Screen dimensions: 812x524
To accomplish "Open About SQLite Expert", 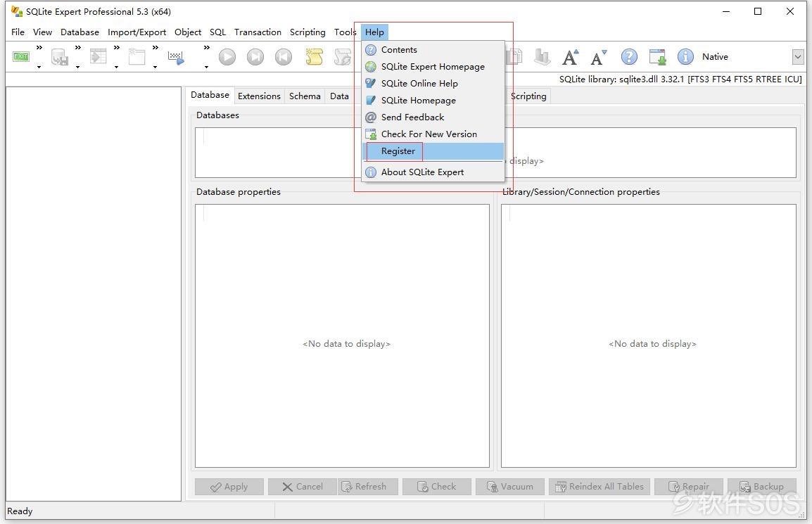I will (433, 172).
